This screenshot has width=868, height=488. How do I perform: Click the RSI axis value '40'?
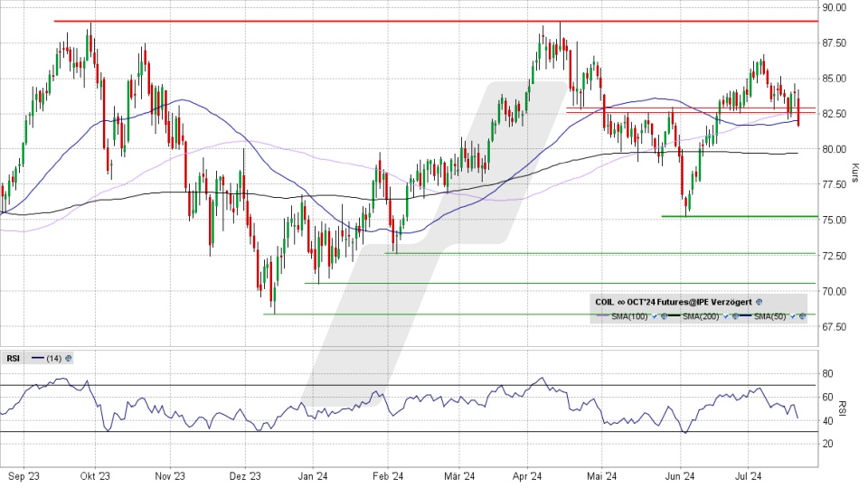827,421
